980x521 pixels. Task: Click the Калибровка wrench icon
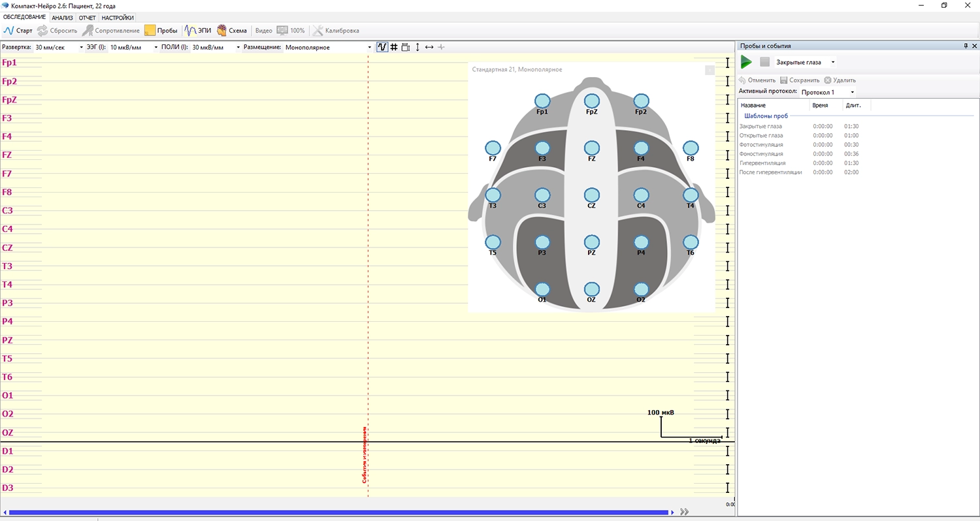point(318,31)
